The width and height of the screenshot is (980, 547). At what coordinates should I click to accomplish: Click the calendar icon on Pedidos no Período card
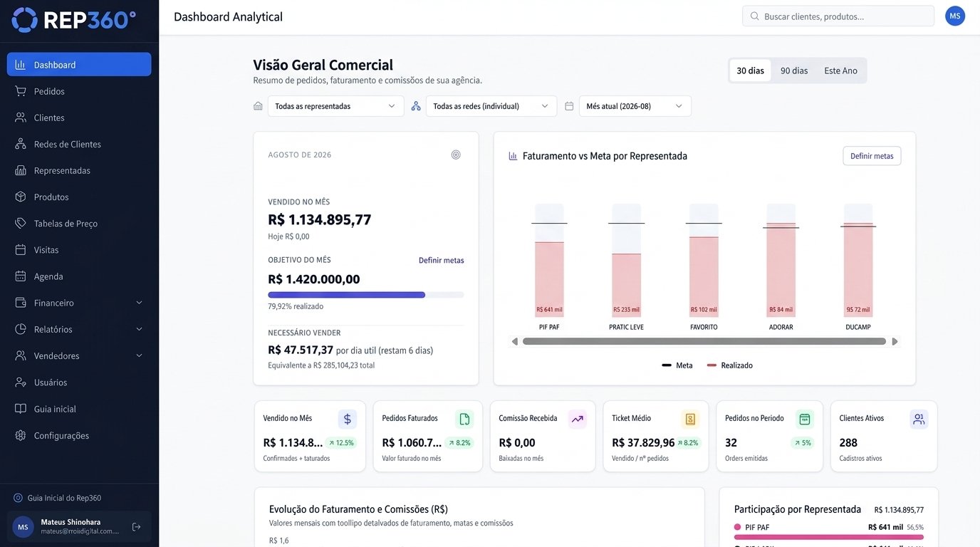805,419
